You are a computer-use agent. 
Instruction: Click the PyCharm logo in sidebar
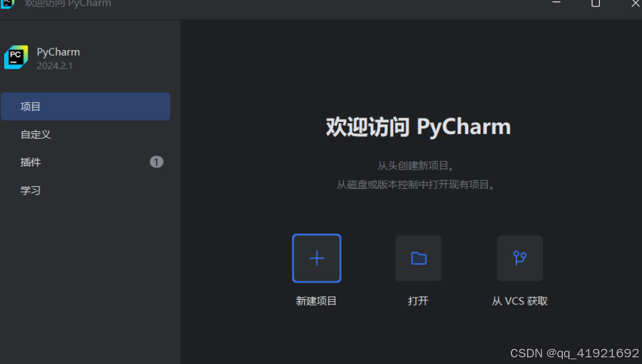(x=16, y=57)
